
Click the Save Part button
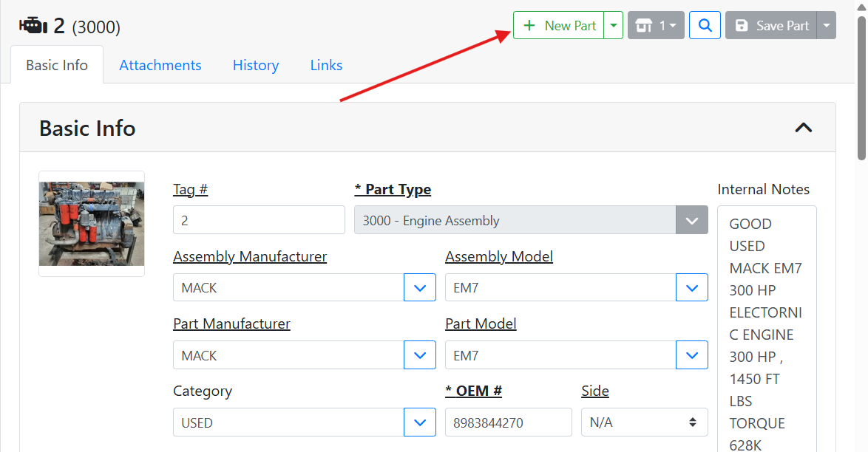(773, 26)
